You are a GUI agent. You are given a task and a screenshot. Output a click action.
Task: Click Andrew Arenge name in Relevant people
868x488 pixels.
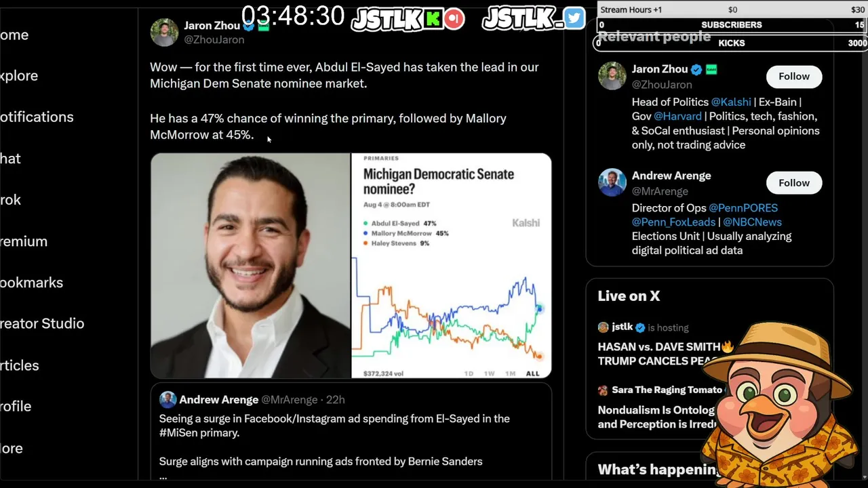671,176
